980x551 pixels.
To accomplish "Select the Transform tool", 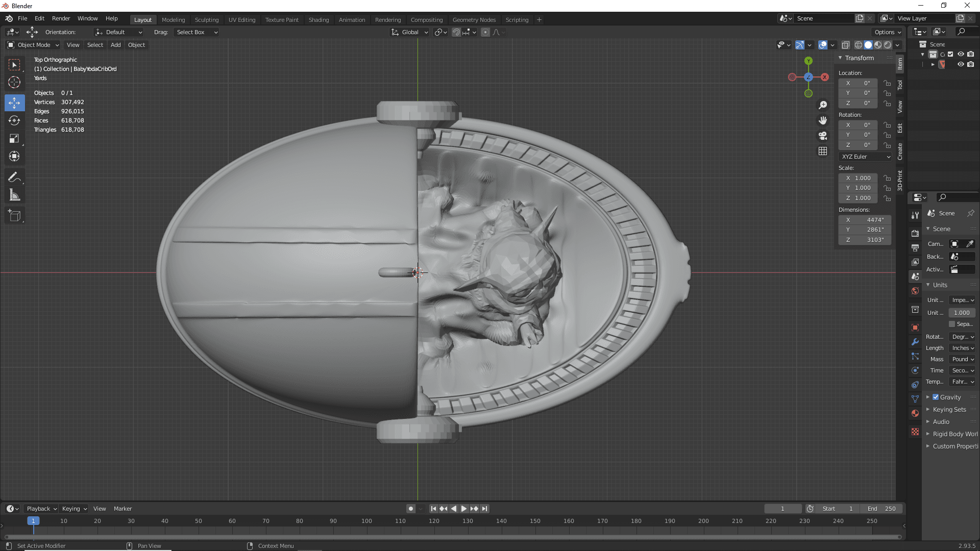I will click(x=14, y=156).
